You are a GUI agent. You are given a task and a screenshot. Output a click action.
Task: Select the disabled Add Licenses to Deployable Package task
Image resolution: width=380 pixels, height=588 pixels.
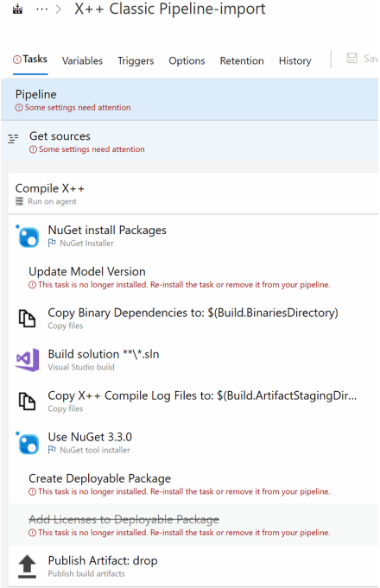193,525
